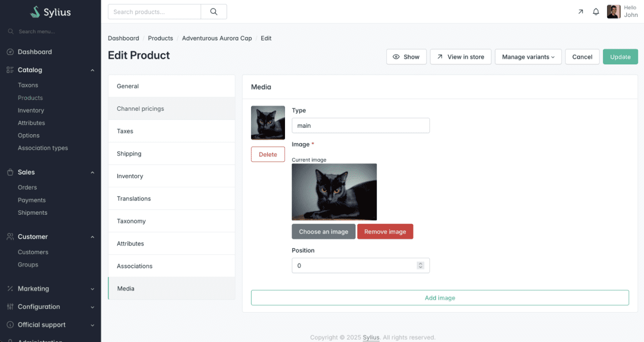Click the Dashboard sidebar icon

(10, 52)
